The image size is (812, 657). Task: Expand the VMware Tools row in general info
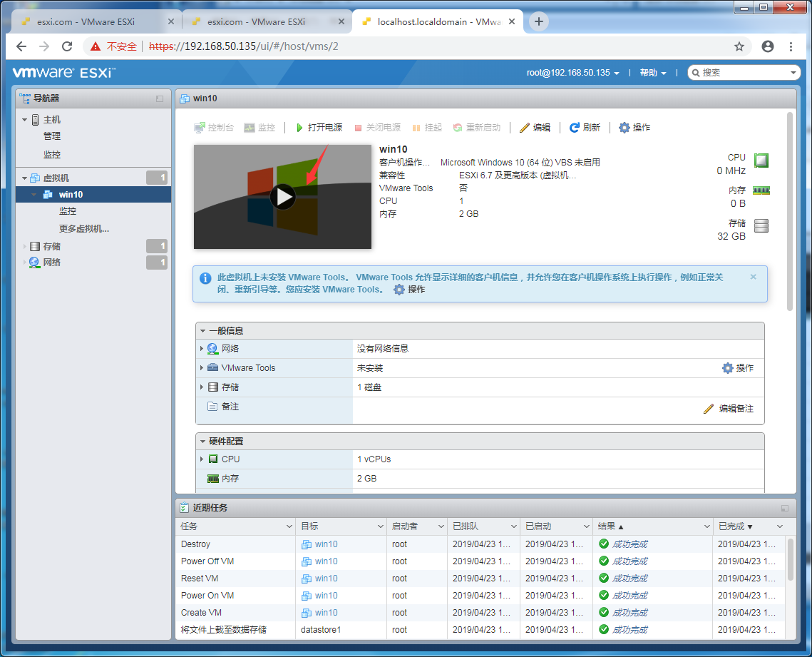point(202,368)
